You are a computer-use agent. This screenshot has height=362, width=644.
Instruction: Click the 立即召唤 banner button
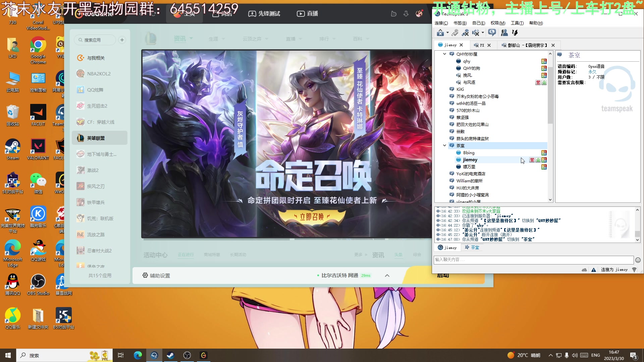pyautogui.click(x=312, y=217)
